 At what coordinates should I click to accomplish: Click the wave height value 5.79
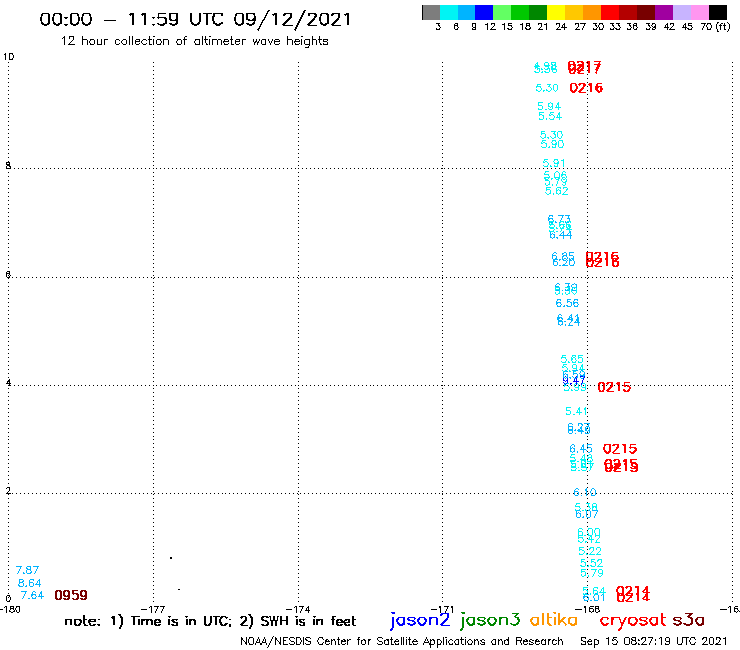[x=592, y=573]
